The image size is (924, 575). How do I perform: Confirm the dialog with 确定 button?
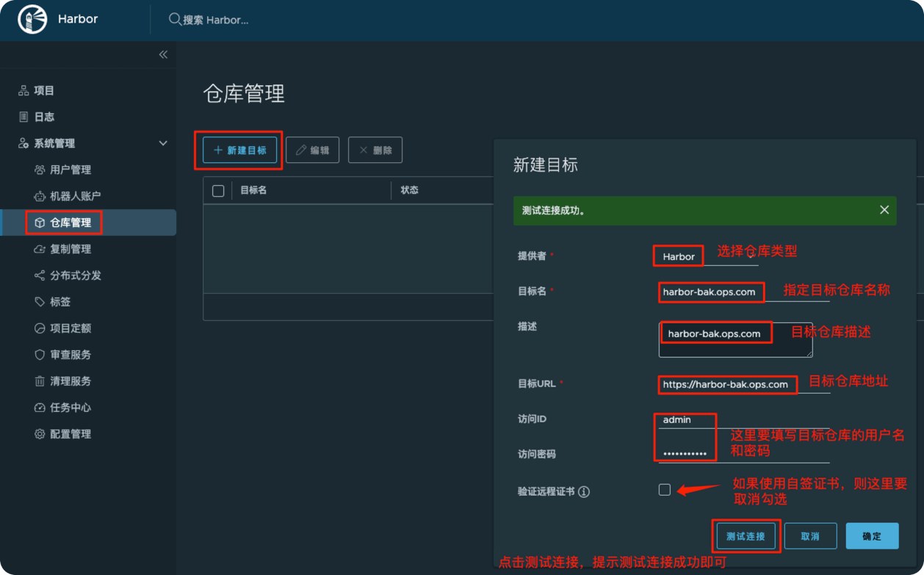pyautogui.click(x=872, y=536)
